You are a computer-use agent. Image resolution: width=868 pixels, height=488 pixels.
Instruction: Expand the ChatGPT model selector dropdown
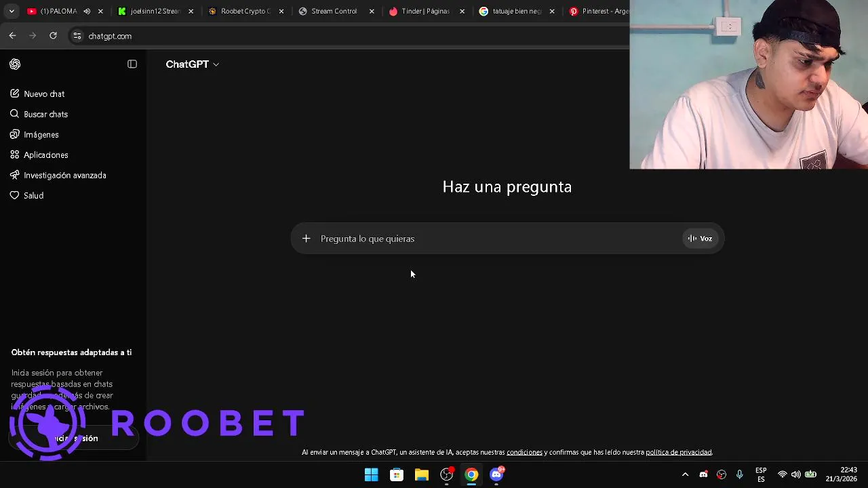click(193, 64)
